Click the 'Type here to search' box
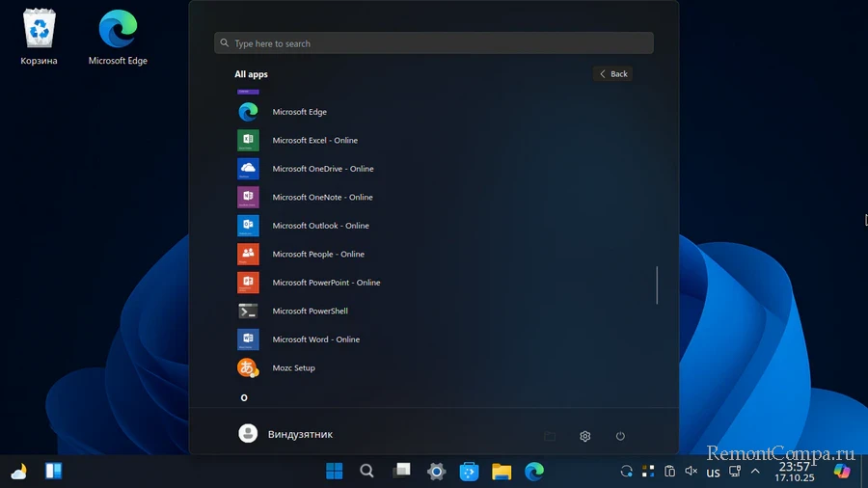The height and width of the screenshot is (488, 868). click(x=434, y=43)
